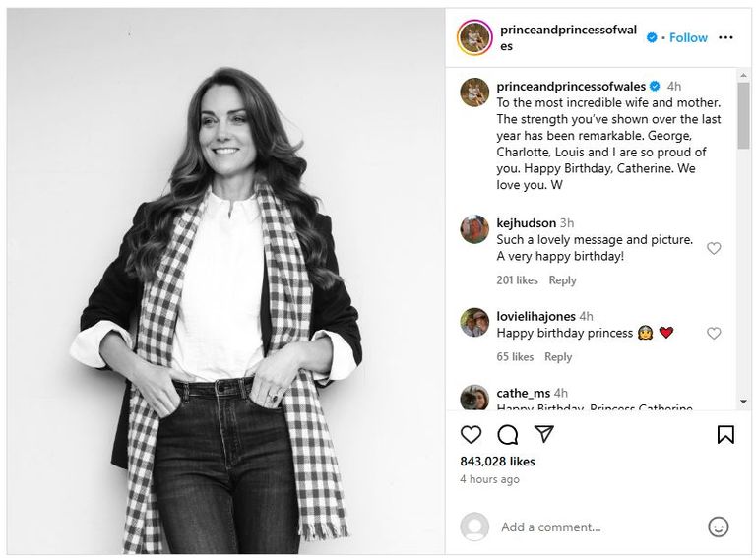Open the emoji picker in comment box
Screen dimensions: 756x558
[719, 527]
